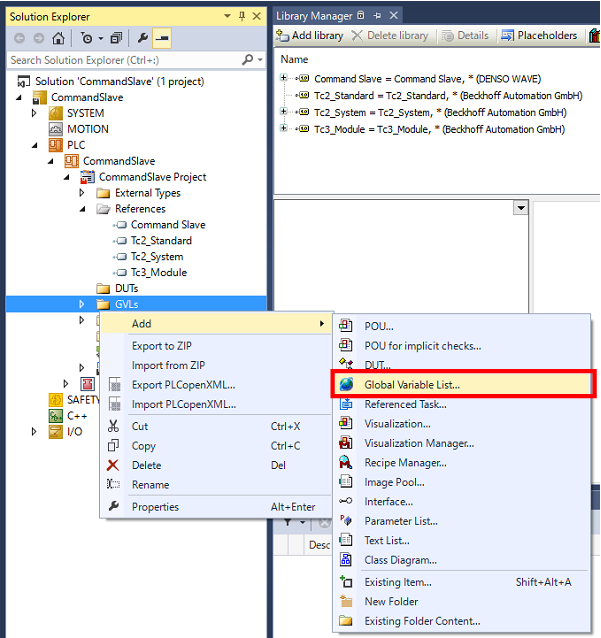Switch to the Library Manager tab
This screenshot has width=601, height=638.
coord(316,16)
